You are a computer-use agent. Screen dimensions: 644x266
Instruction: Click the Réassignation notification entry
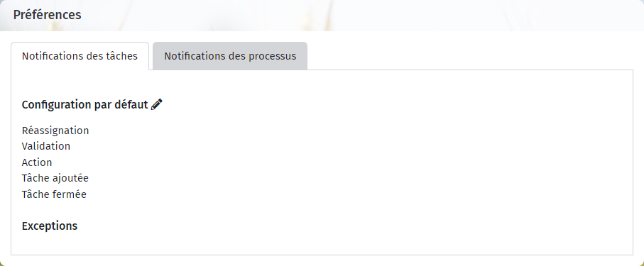click(x=55, y=131)
